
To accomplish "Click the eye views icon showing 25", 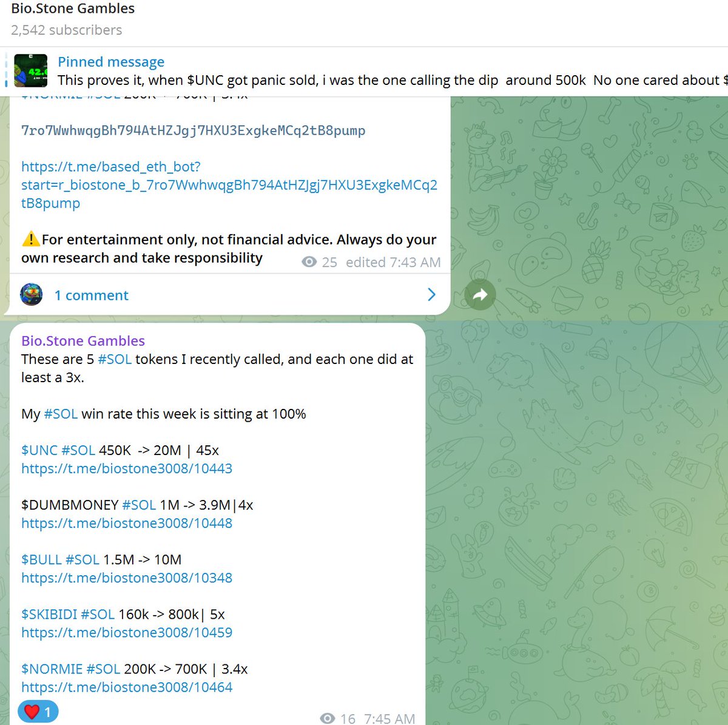I will tap(309, 261).
